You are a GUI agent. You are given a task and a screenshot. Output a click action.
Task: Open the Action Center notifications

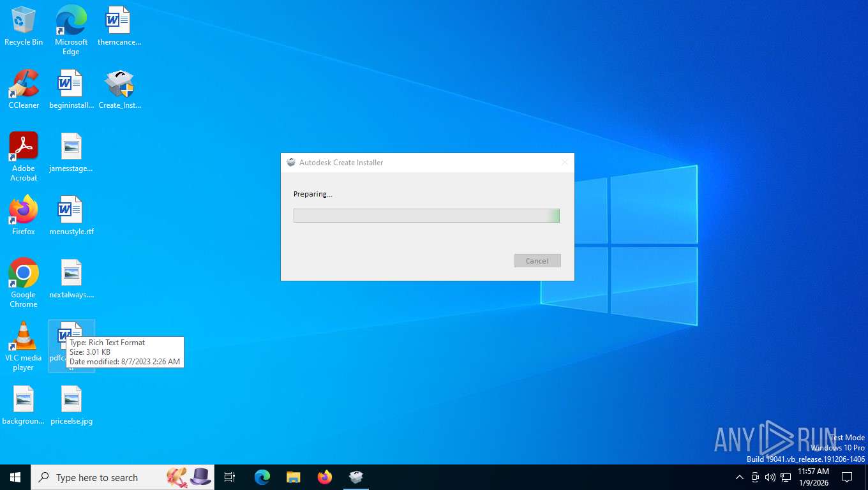[847, 477]
